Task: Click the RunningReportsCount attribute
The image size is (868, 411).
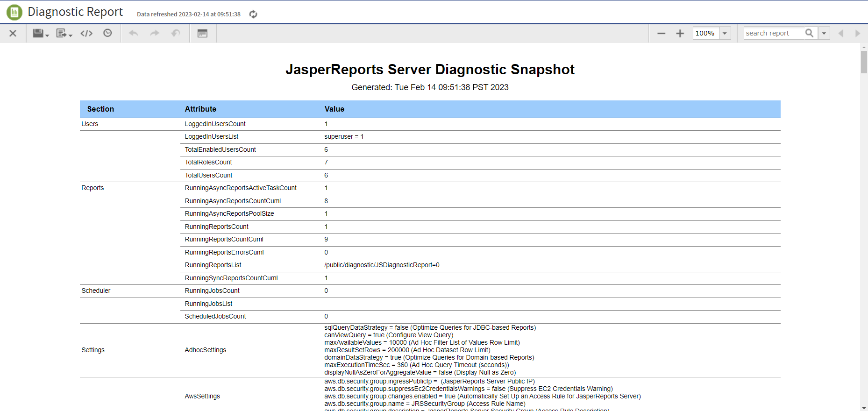Action: [x=216, y=227]
